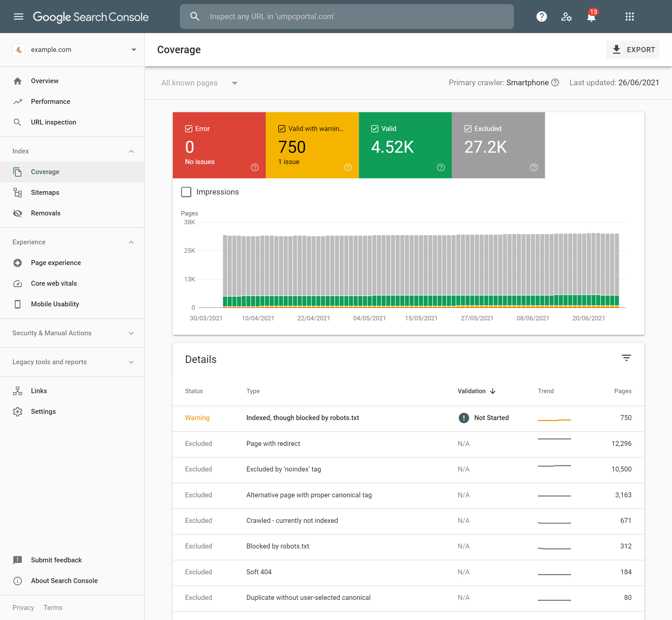Click the Overview home icon

(x=18, y=81)
